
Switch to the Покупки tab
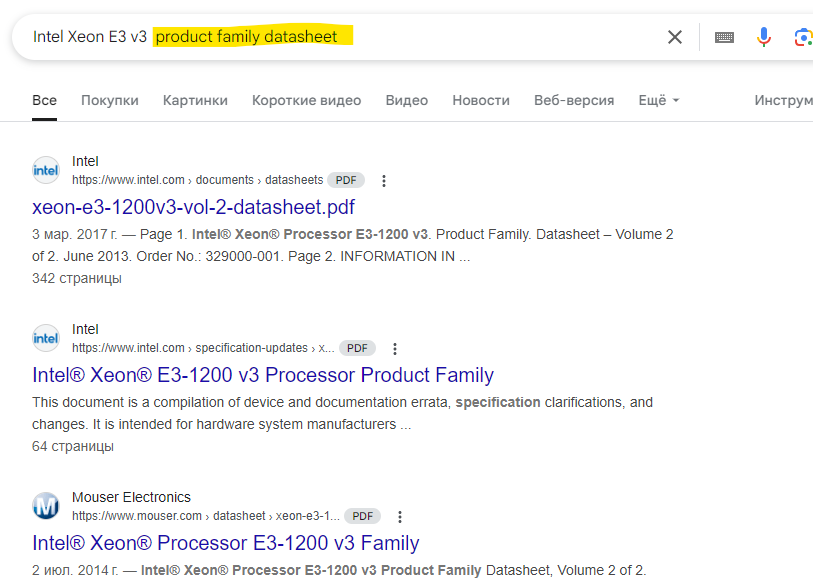click(x=110, y=100)
